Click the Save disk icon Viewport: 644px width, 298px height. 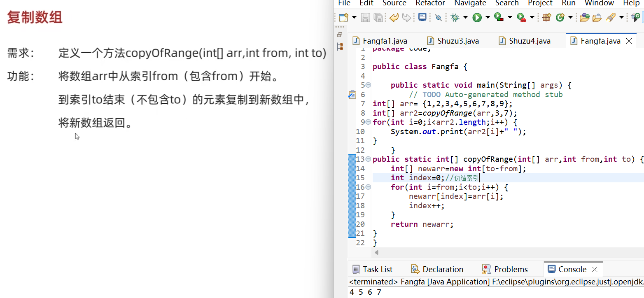(x=365, y=17)
